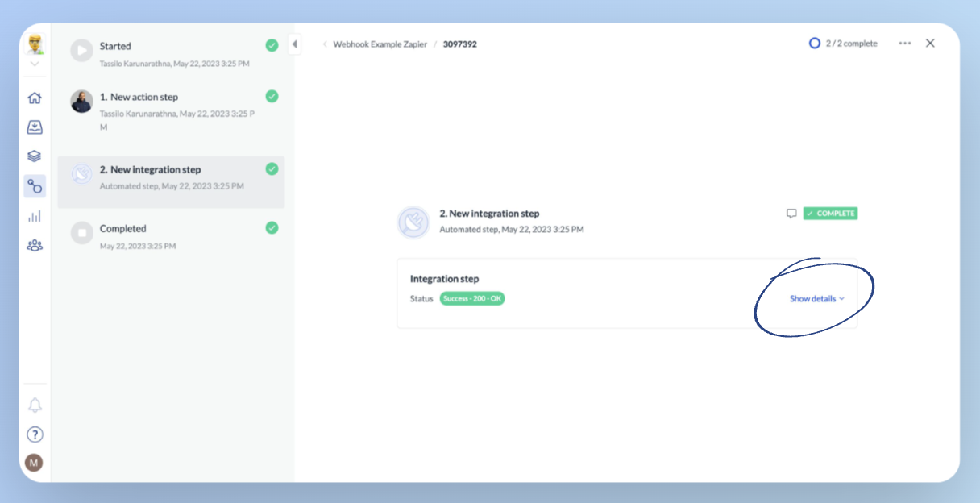Click the 2 / 2 complete progress indicator
This screenshot has height=503, width=980.
[x=843, y=44]
